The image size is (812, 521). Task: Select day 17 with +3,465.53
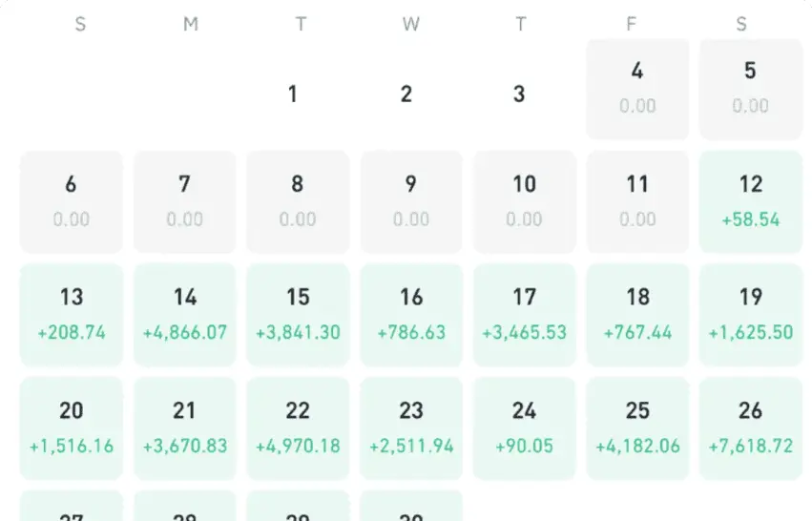click(x=524, y=315)
